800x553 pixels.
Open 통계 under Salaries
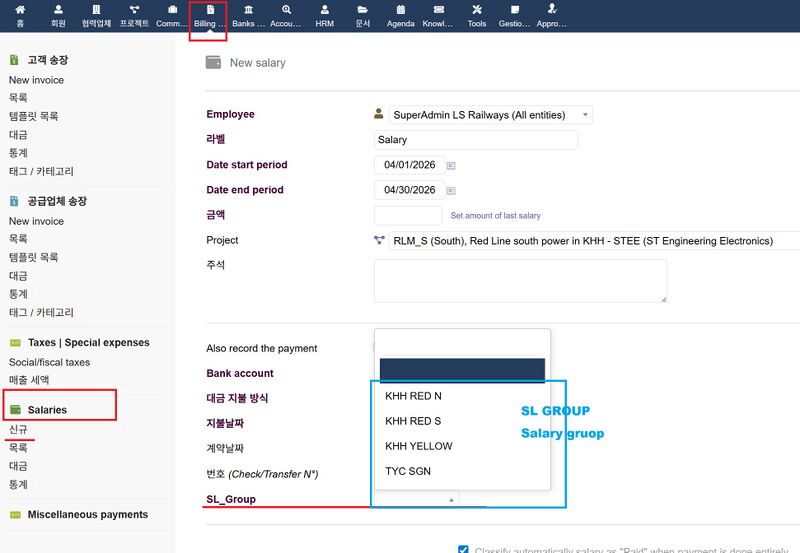pos(18,485)
